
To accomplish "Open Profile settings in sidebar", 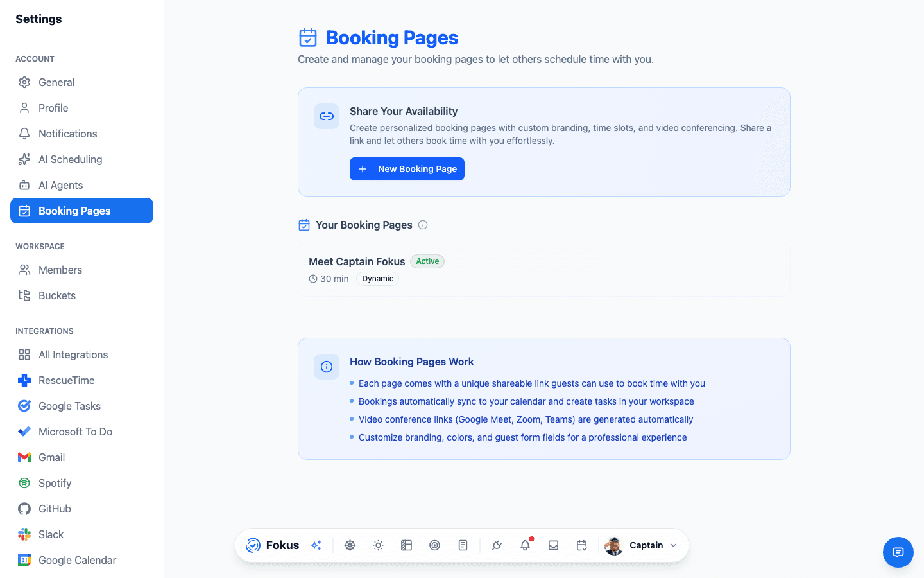I will coord(81,108).
